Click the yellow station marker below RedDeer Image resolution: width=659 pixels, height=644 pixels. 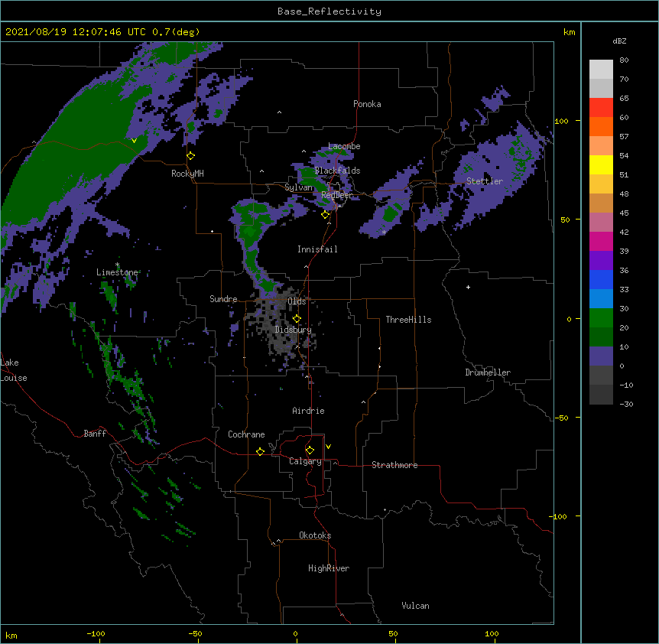click(x=325, y=215)
